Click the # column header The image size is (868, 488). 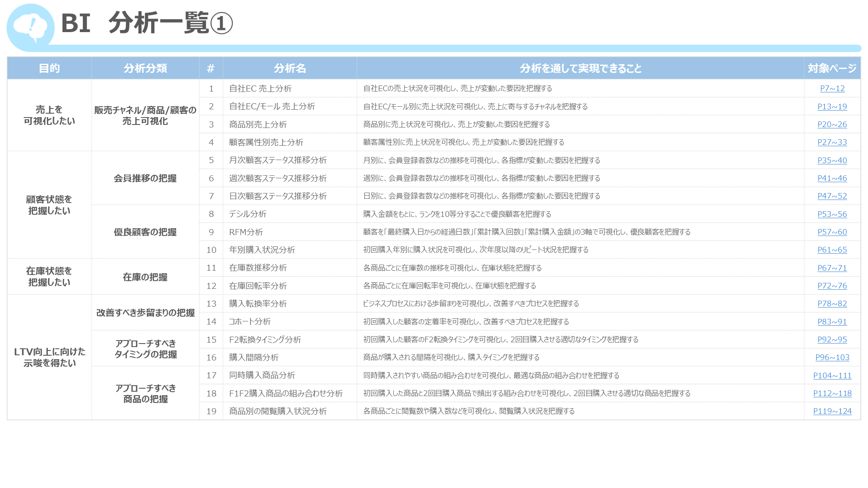pyautogui.click(x=211, y=68)
